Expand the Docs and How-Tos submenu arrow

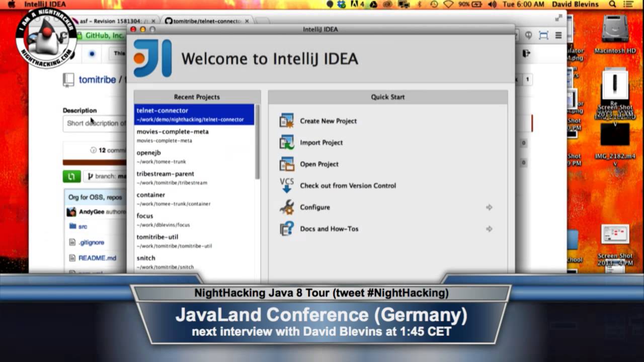[x=489, y=229]
